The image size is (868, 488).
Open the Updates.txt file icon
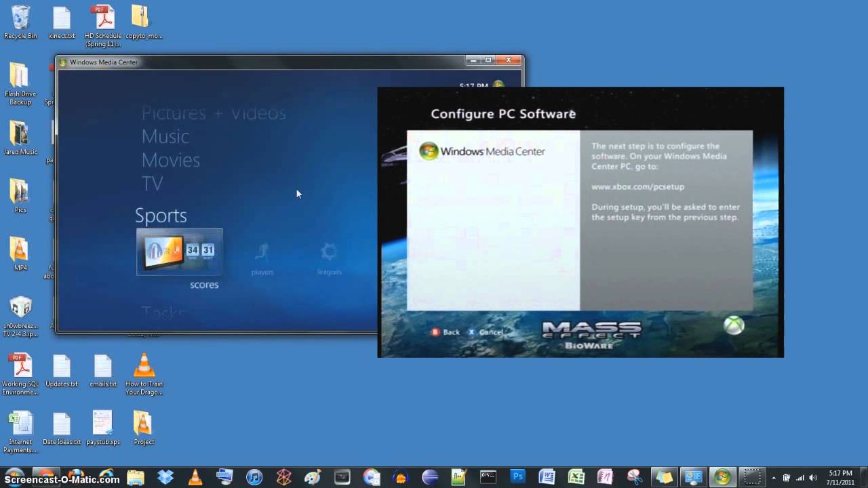point(62,371)
